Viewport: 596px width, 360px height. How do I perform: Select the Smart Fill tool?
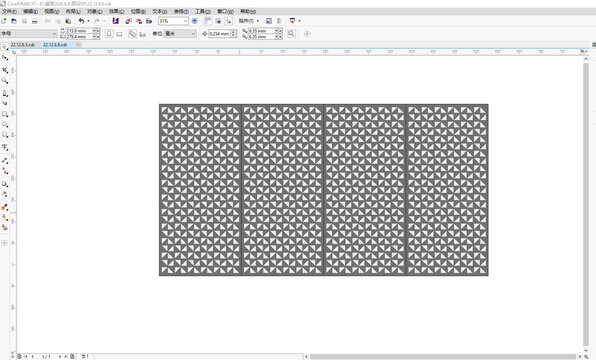pyautogui.click(x=5, y=227)
